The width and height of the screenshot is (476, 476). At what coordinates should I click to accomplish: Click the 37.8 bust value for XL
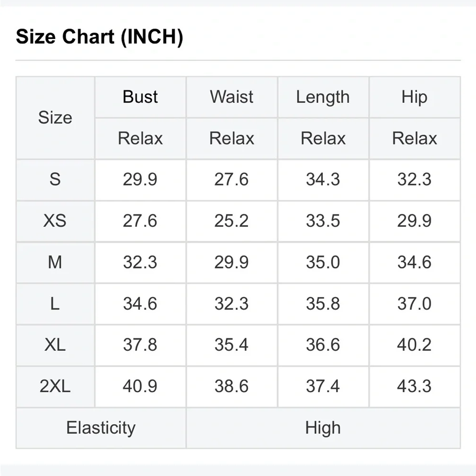point(140,345)
